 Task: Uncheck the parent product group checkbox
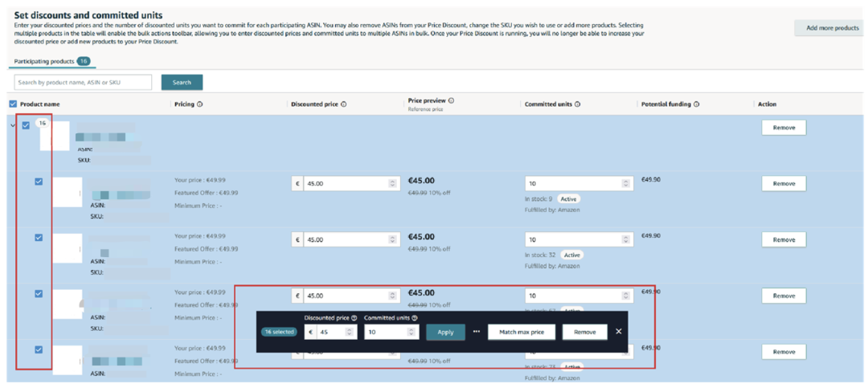point(26,125)
